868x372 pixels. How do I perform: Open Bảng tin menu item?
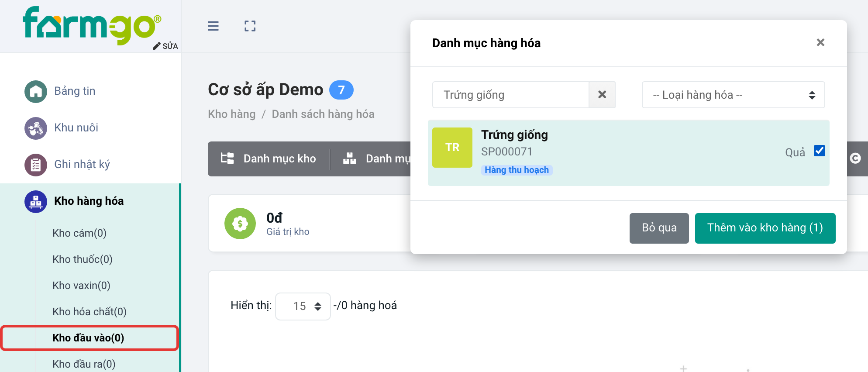tap(75, 91)
